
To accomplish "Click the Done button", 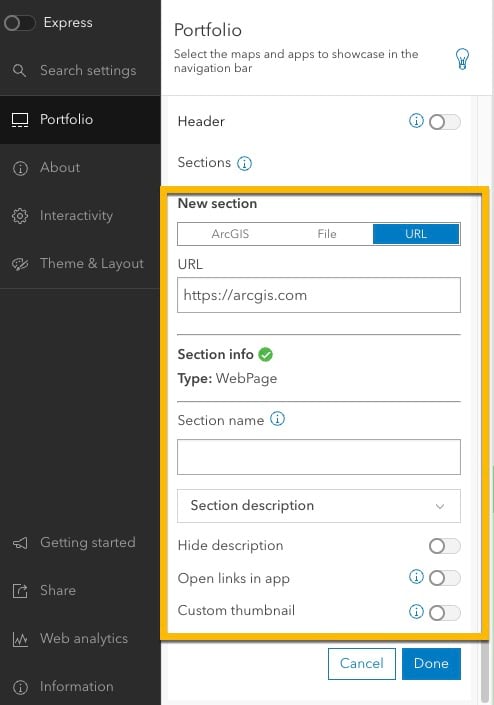I will [431, 664].
